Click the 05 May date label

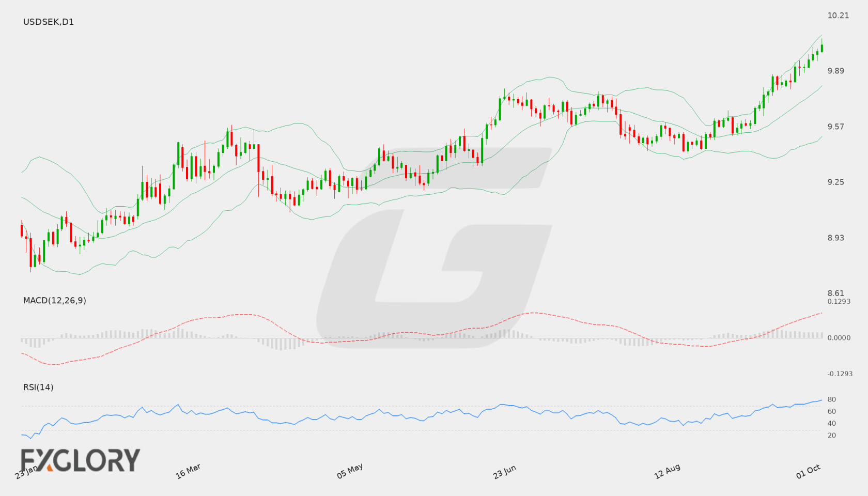[350, 471]
